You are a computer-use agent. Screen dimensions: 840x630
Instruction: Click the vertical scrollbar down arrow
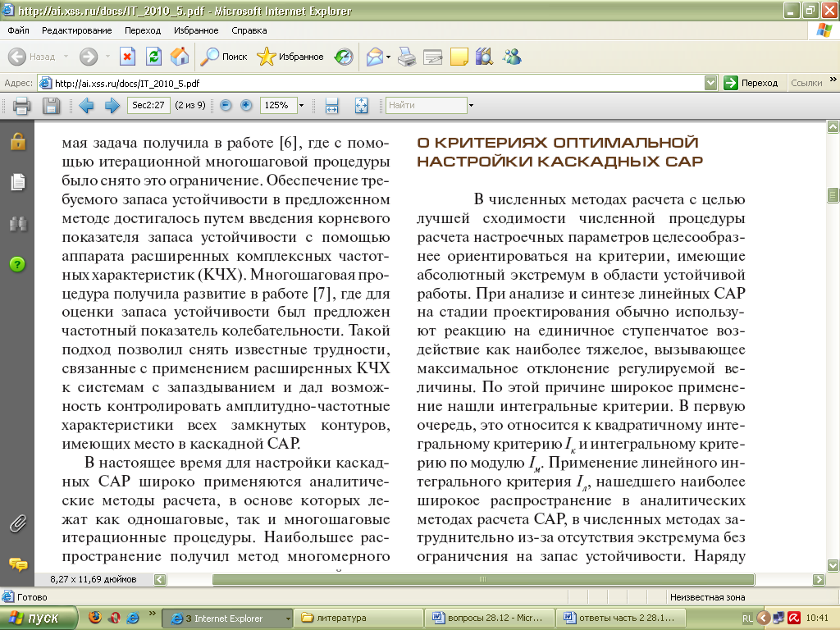(833, 565)
